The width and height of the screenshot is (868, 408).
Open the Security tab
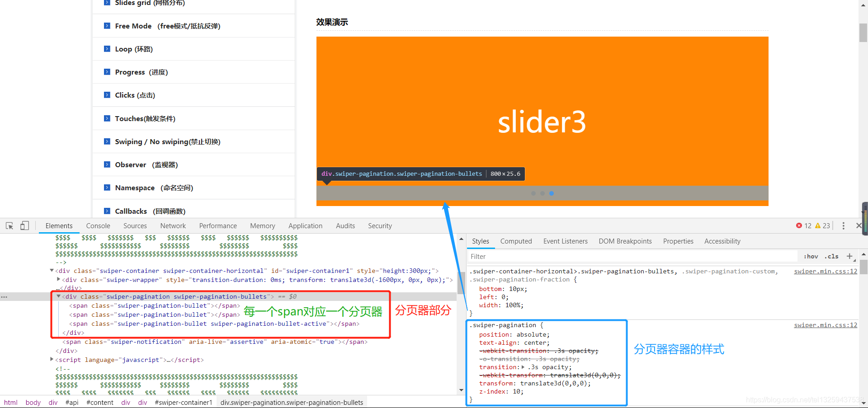point(380,225)
